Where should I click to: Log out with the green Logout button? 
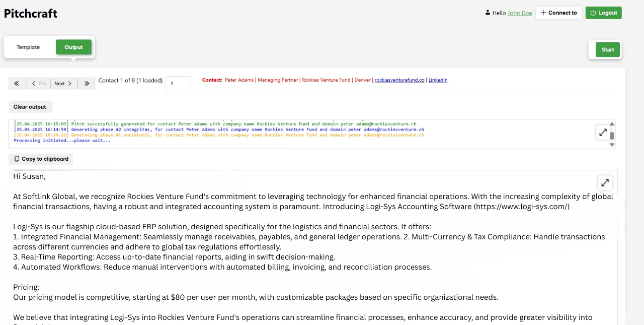click(604, 13)
